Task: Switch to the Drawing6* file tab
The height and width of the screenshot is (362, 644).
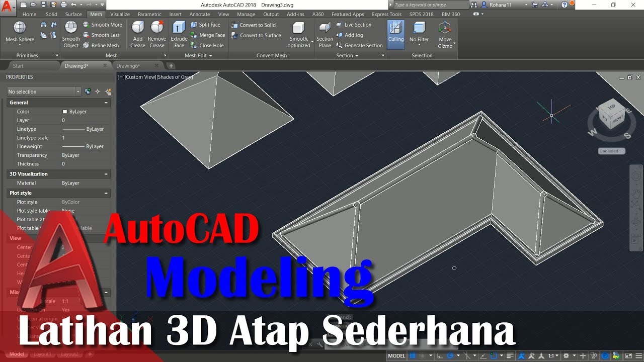Action: [x=128, y=66]
